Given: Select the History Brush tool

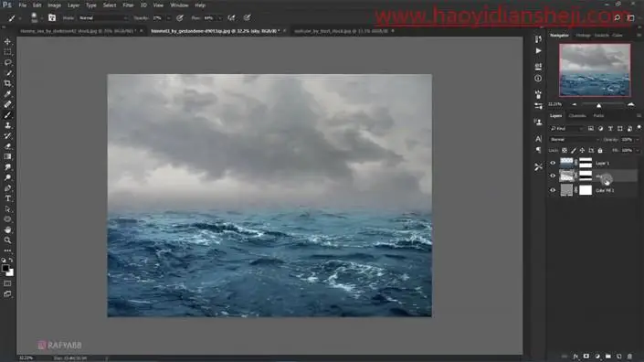Looking at the screenshot, I should tap(7, 135).
